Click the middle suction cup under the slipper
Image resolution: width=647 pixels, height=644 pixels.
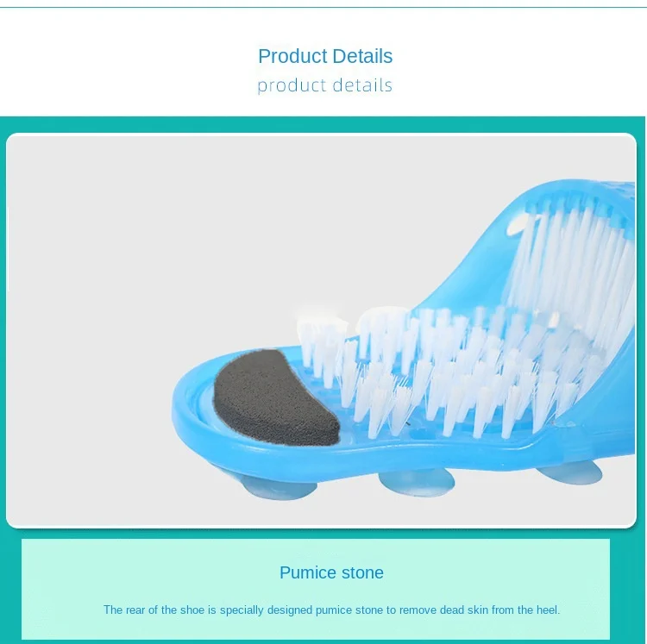[416, 481]
